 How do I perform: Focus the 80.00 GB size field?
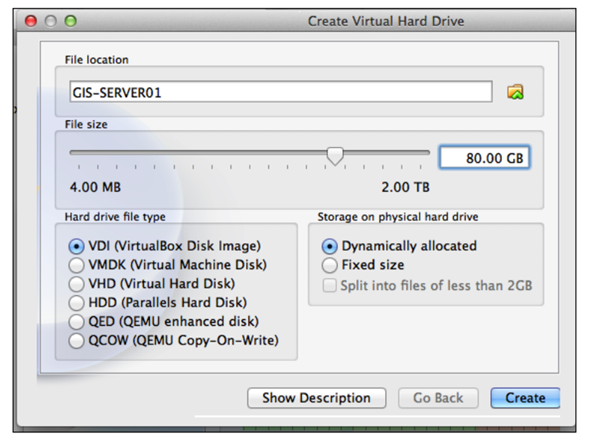pos(484,157)
